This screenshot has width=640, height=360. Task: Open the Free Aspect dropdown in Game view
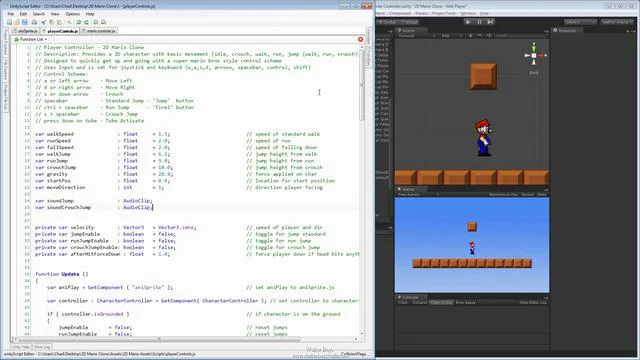click(418, 195)
